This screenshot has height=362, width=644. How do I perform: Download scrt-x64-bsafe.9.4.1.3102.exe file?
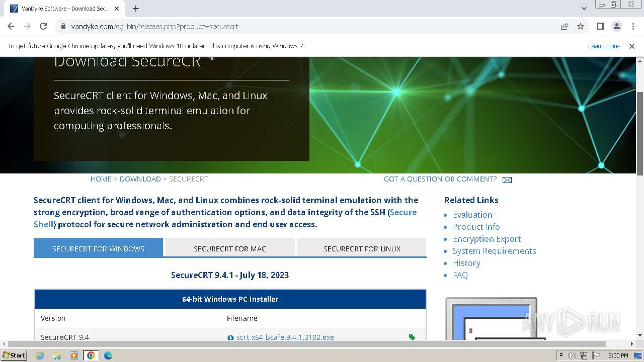click(x=285, y=337)
